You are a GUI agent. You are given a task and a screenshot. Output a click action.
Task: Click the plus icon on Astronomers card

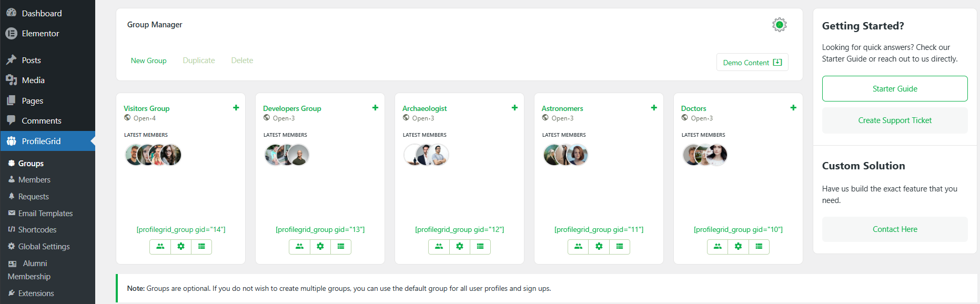point(654,108)
